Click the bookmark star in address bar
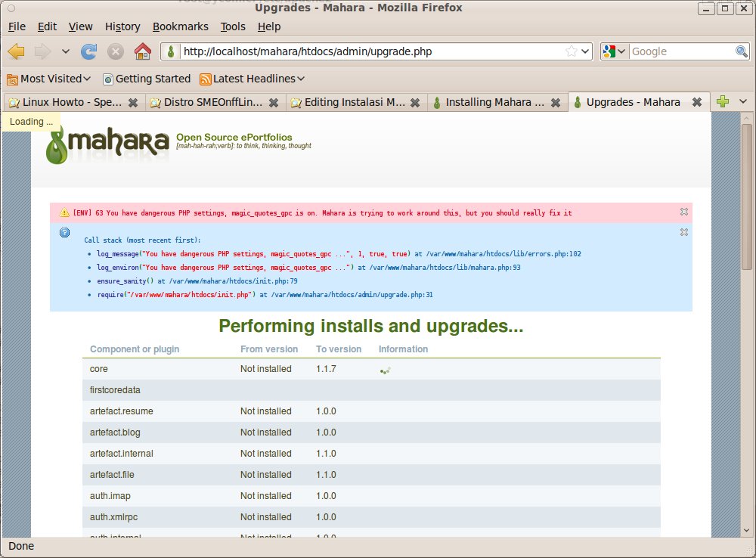The width and height of the screenshot is (756, 558). 572,51
